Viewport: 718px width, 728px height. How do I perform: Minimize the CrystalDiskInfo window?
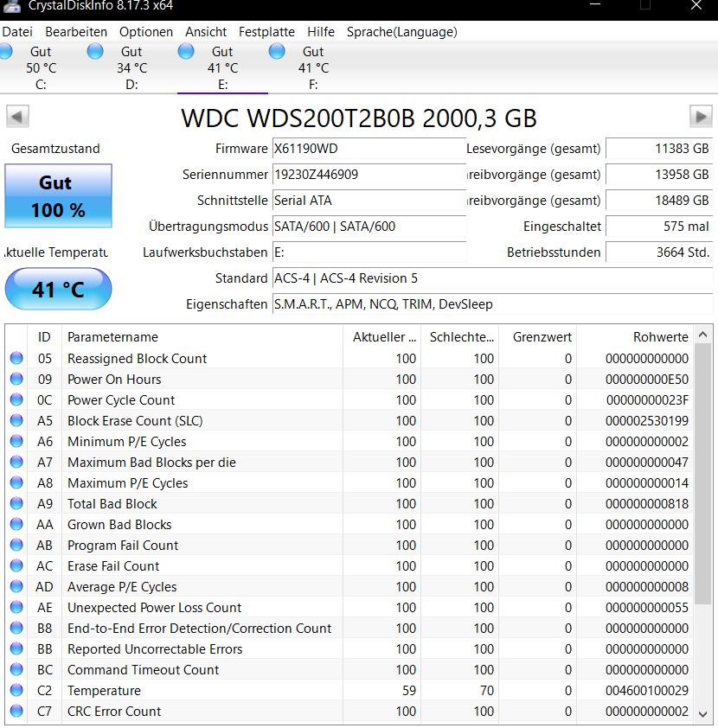pos(595,4)
